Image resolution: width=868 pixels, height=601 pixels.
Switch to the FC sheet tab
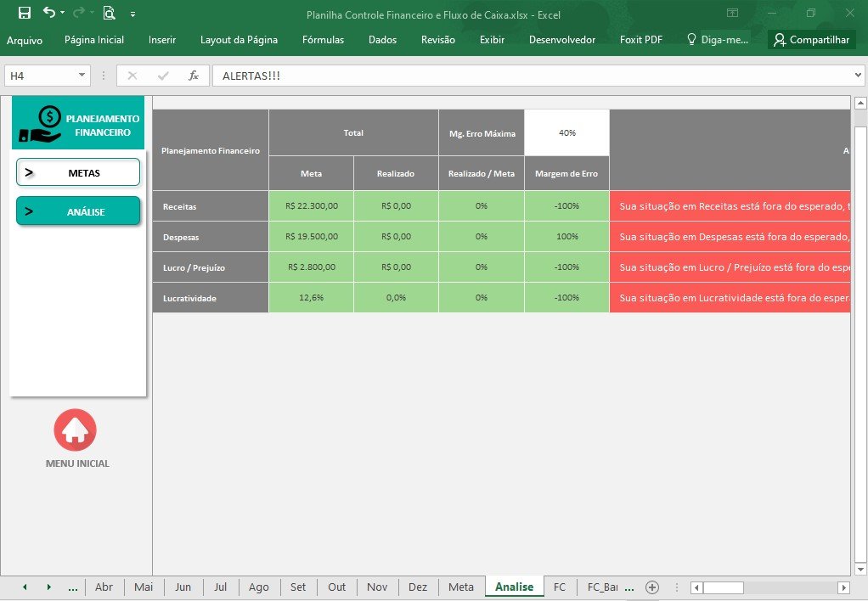coord(560,587)
